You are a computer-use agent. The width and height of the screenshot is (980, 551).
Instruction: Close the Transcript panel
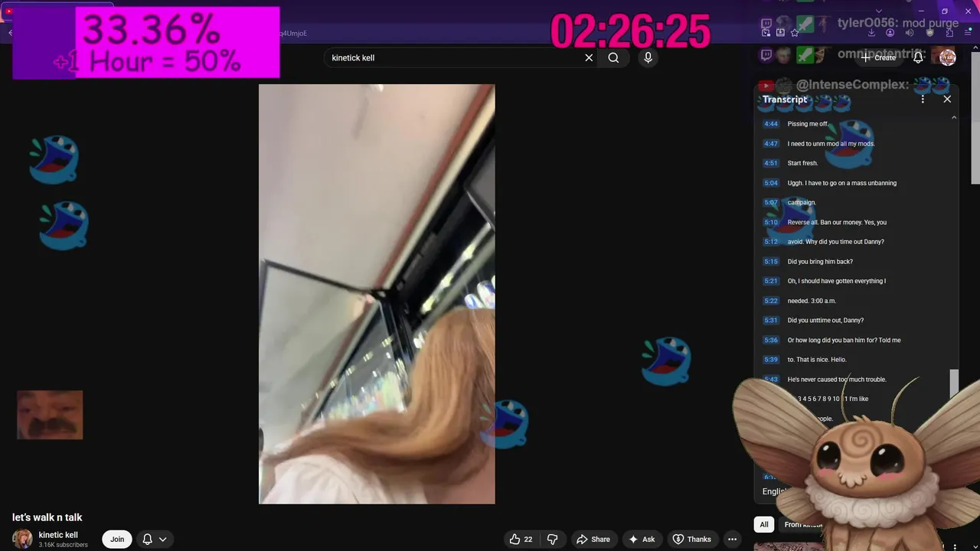[x=947, y=99]
